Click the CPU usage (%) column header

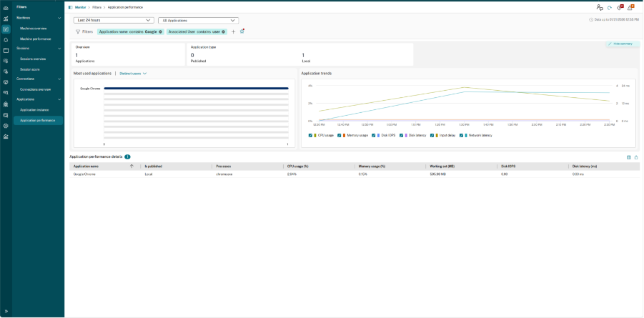click(298, 167)
